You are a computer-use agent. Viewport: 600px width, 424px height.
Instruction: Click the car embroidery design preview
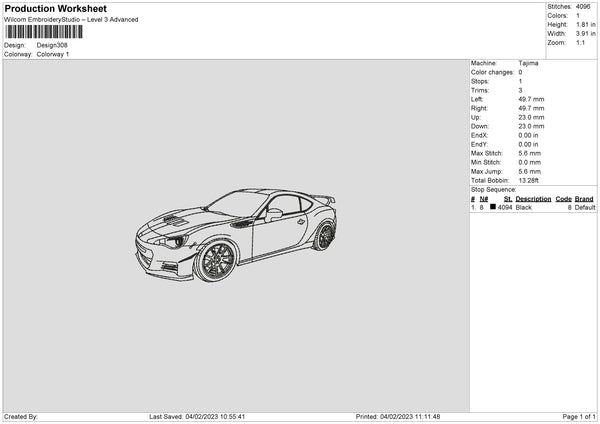237,233
